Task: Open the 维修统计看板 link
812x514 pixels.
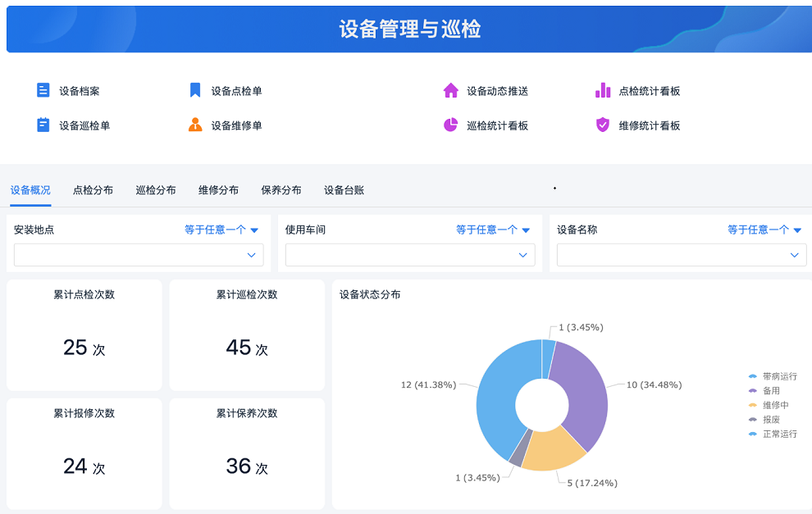Action: (x=650, y=125)
